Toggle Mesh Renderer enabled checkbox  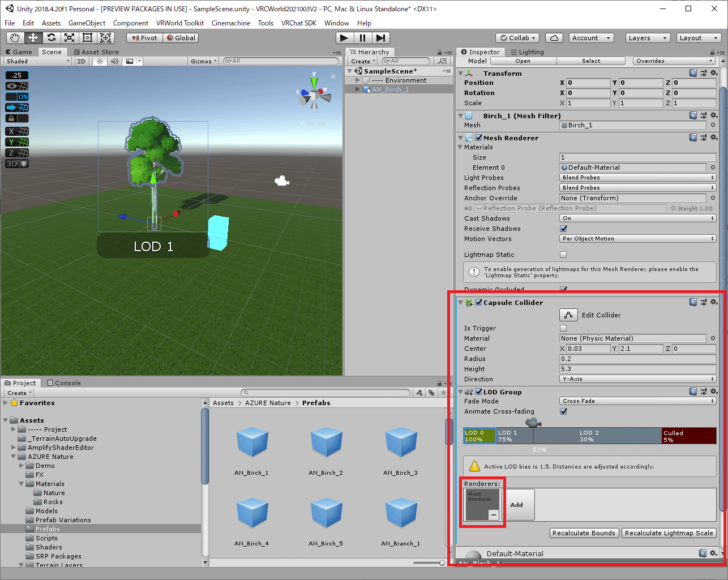(x=479, y=138)
